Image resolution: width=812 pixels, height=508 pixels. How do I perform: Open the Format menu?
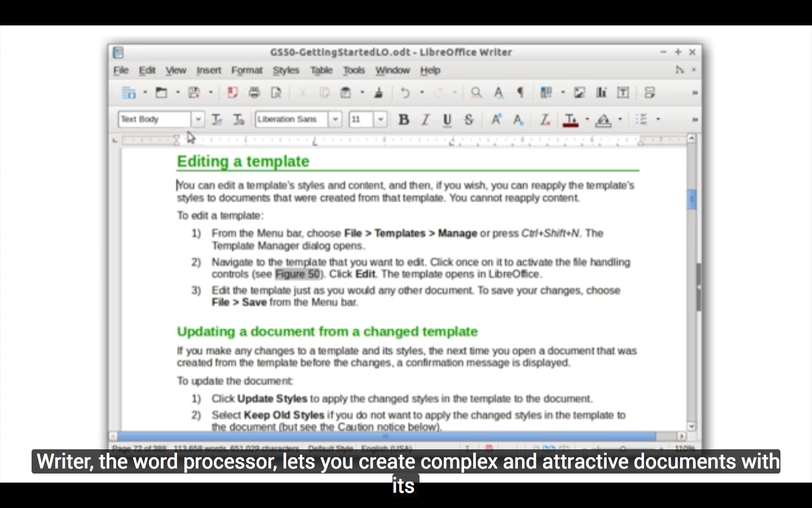coord(247,71)
